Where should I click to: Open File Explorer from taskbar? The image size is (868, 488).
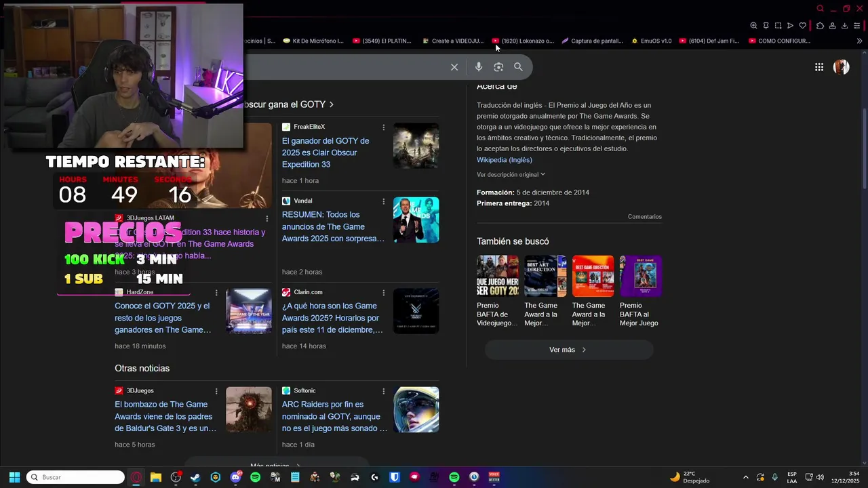pos(156,477)
